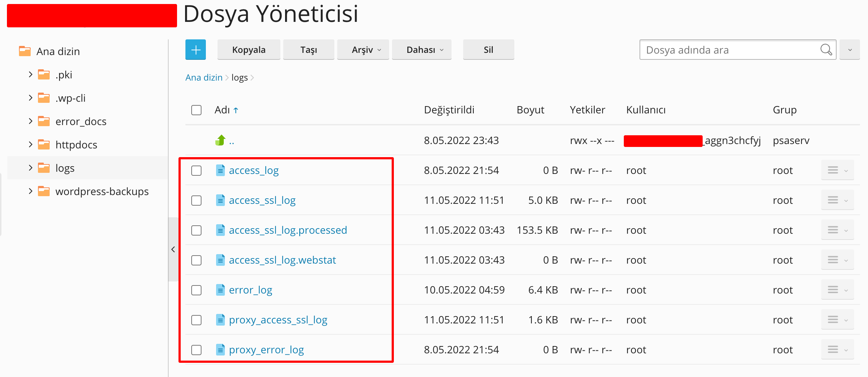Viewport: 868px width, 377px height.
Task: Click the access_ssl_log file icon
Action: click(x=220, y=200)
